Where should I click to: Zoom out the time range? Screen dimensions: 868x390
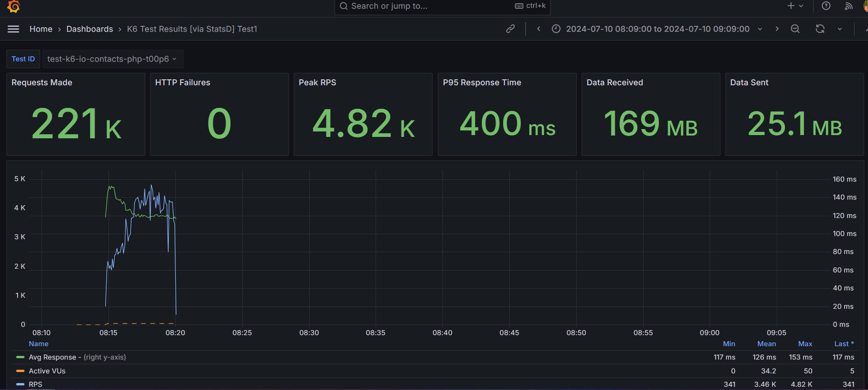(795, 29)
